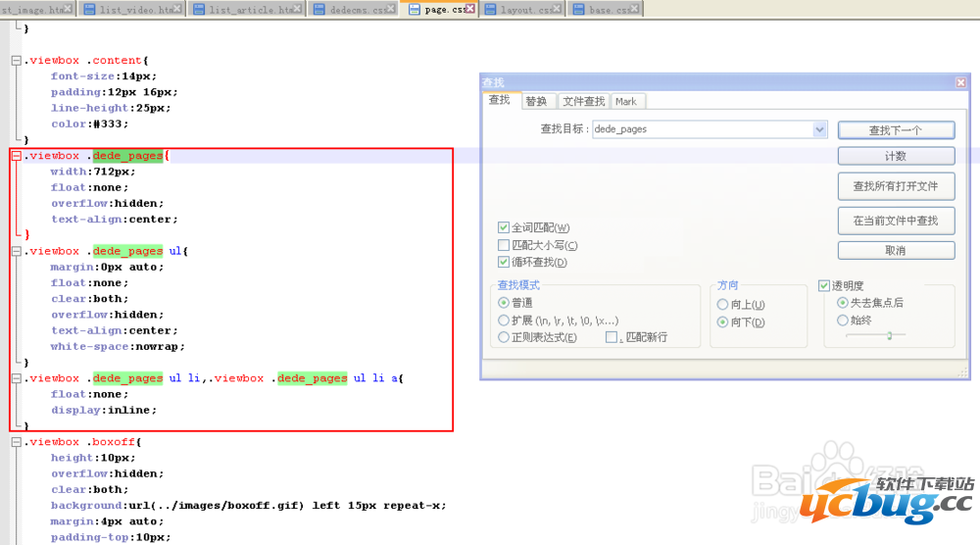Screen dimensions: 980x545
Task: Close the list_video.htm tab with its X icon
Action: [177, 9]
